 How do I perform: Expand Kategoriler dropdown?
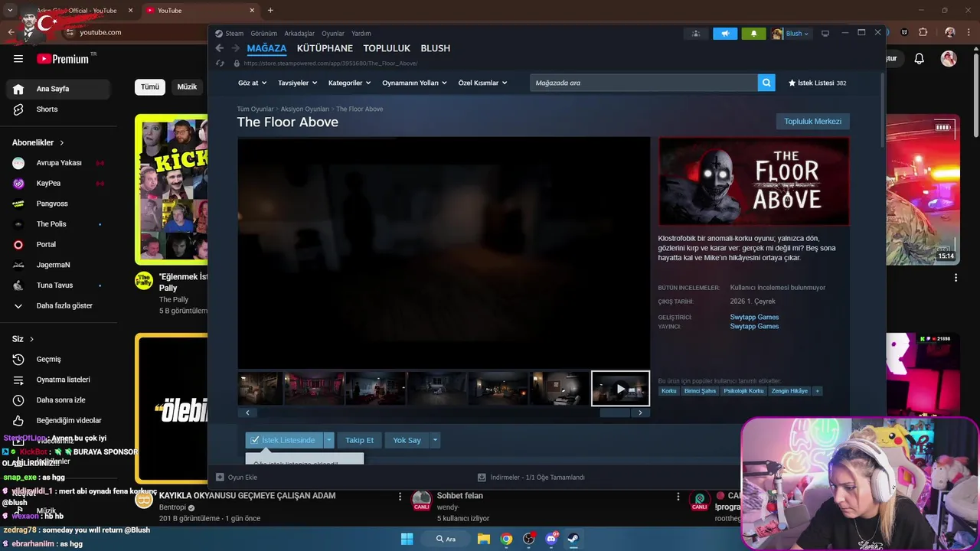pyautogui.click(x=349, y=83)
